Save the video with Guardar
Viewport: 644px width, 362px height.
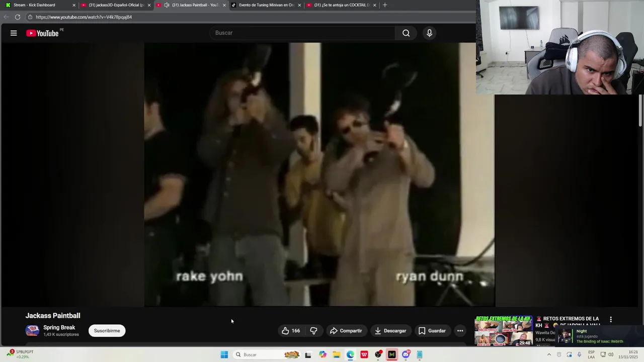[432, 331]
